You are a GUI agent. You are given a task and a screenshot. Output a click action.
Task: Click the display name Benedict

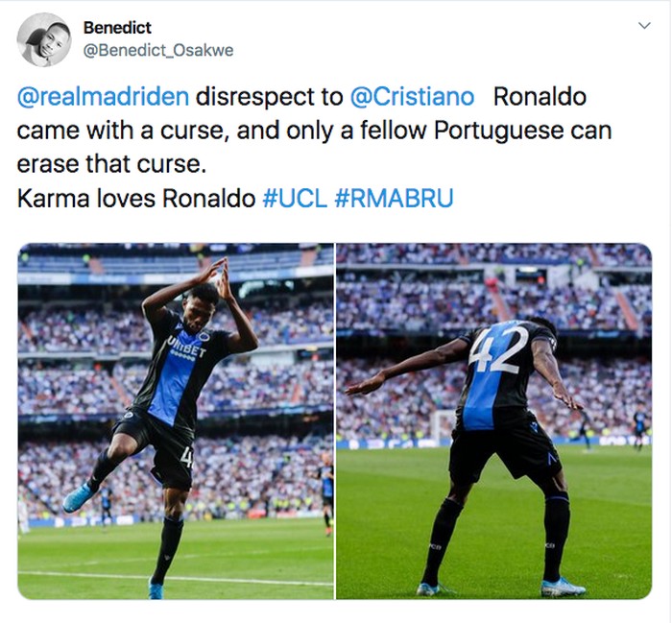coord(117,28)
